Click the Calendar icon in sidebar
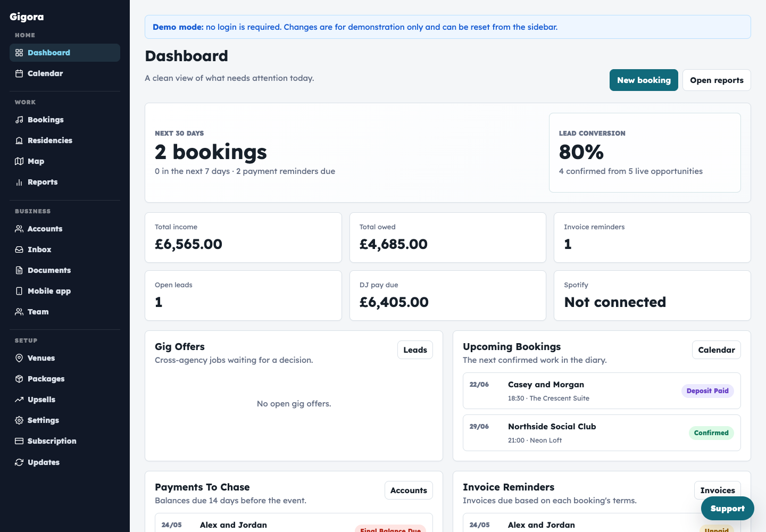 pos(19,73)
